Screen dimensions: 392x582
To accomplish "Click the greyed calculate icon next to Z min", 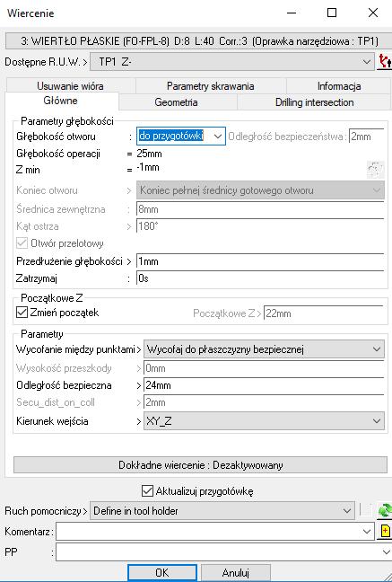I will pos(375,170).
